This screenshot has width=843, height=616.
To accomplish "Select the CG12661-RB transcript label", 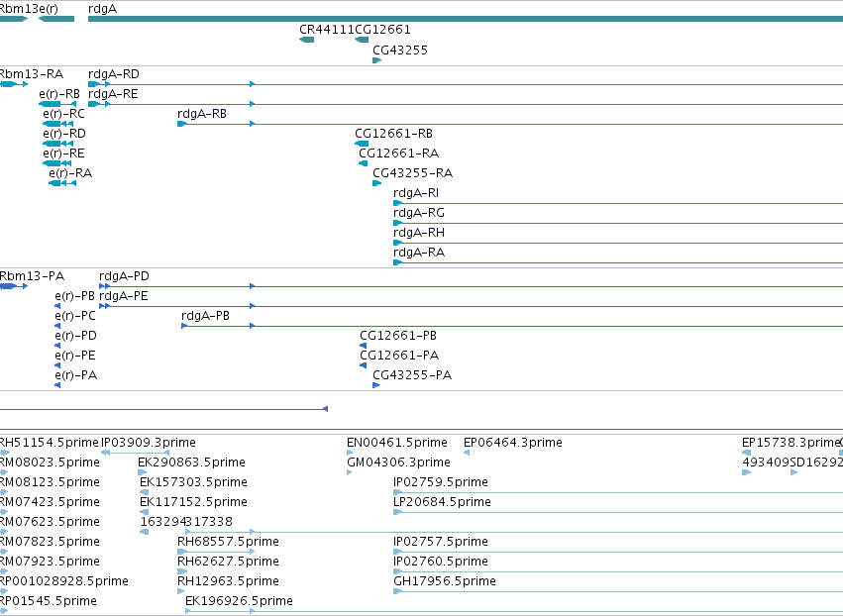I will (x=393, y=134).
